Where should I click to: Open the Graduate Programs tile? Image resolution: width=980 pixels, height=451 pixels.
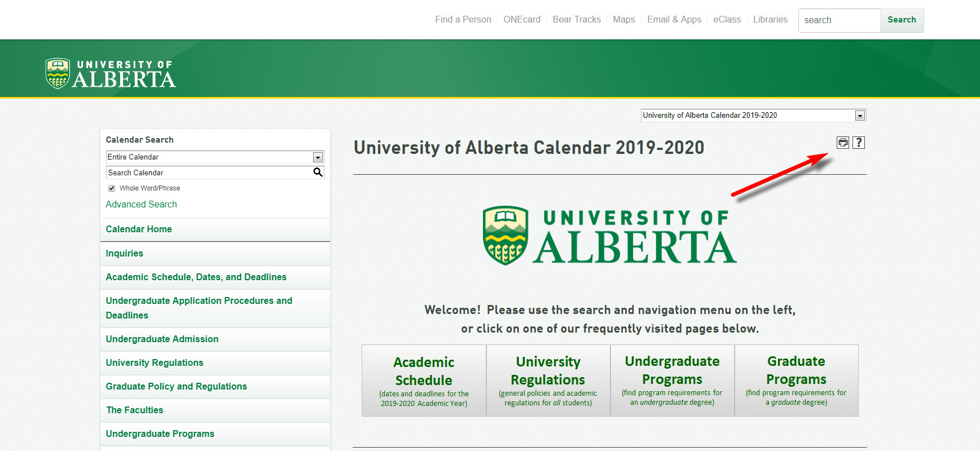tap(796, 381)
